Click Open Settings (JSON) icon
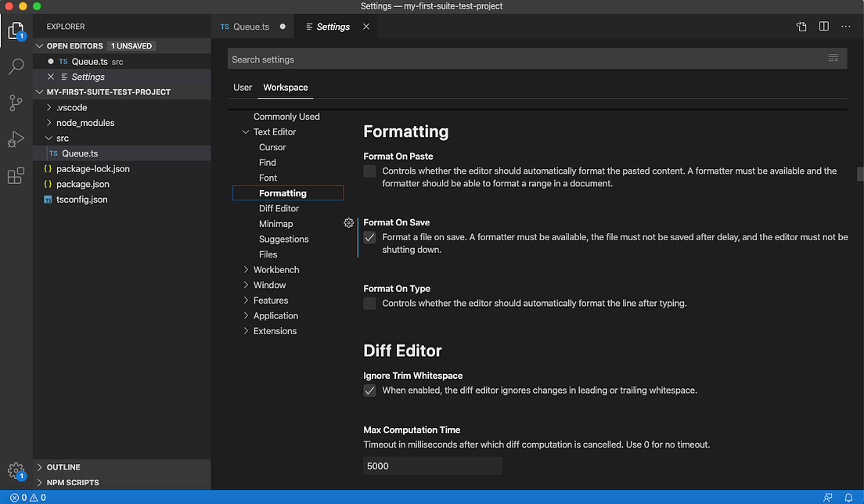864x504 pixels. (x=801, y=27)
